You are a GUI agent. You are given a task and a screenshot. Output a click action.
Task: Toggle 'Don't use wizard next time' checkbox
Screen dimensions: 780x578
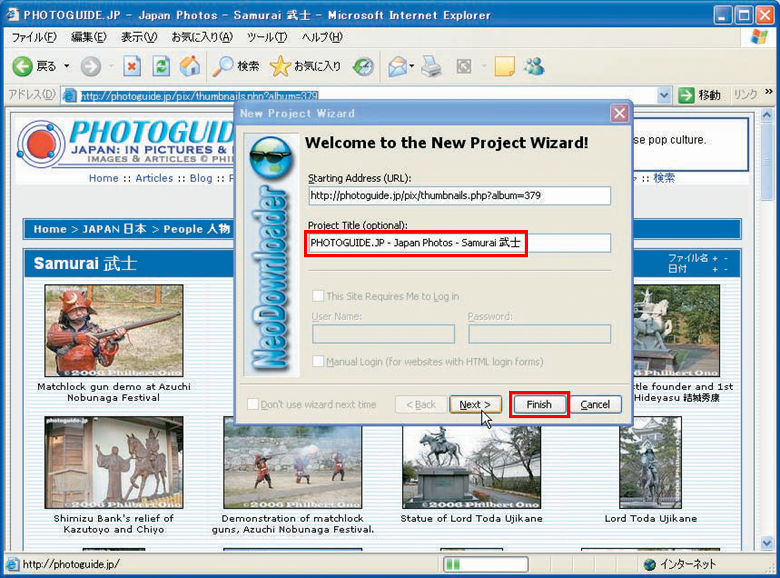tap(253, 404)
